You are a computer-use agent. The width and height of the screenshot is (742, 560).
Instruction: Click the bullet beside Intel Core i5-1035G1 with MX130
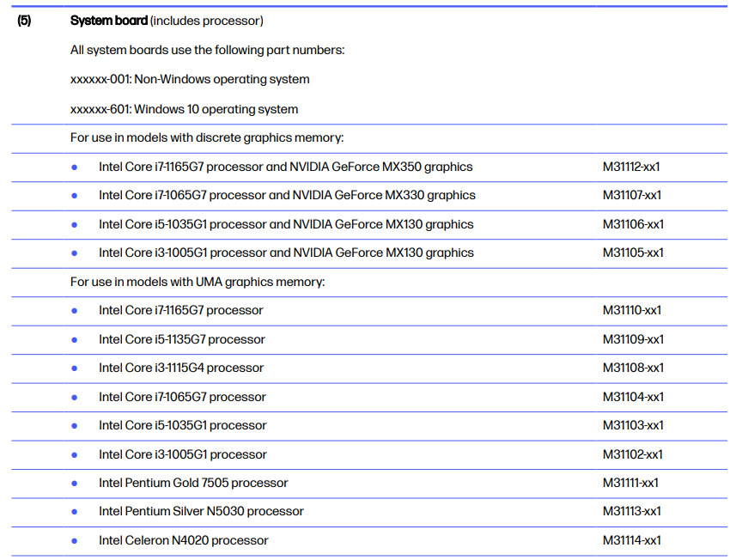point(75,224)
